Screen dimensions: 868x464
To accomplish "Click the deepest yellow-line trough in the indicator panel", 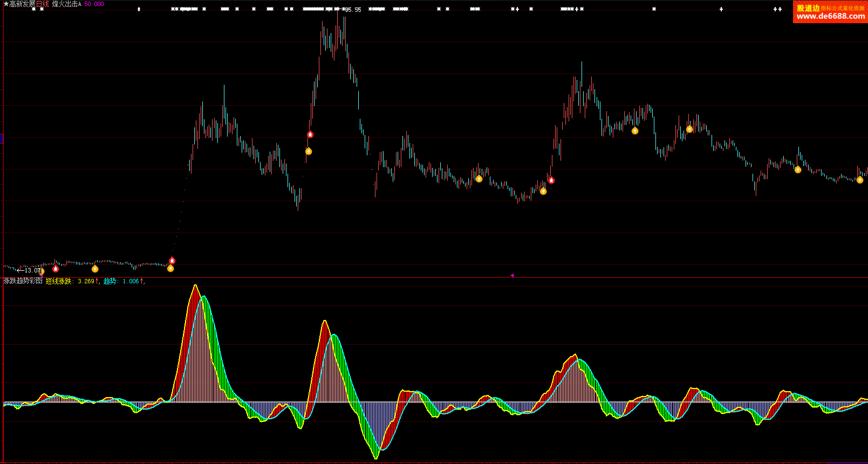I will [376, 458].
